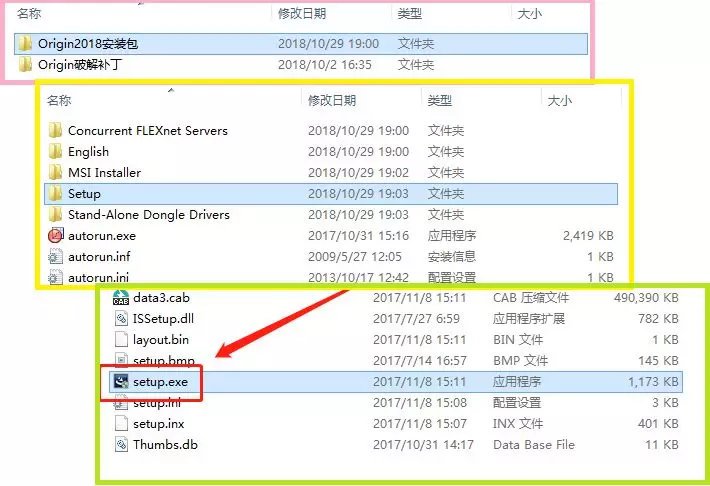Sort by 大小 column in middle window
Screen dimensions: 710x486
(560, 100)
